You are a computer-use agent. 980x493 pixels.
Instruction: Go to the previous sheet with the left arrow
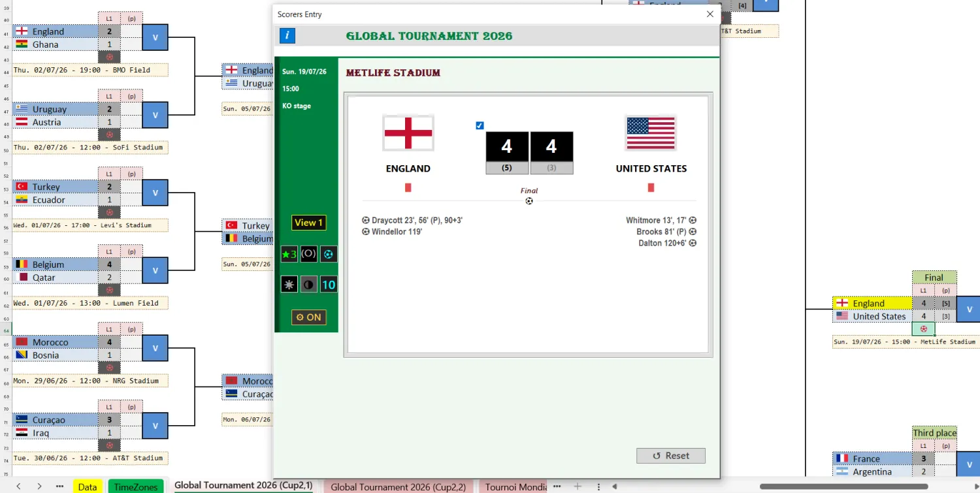click(18, 486)
